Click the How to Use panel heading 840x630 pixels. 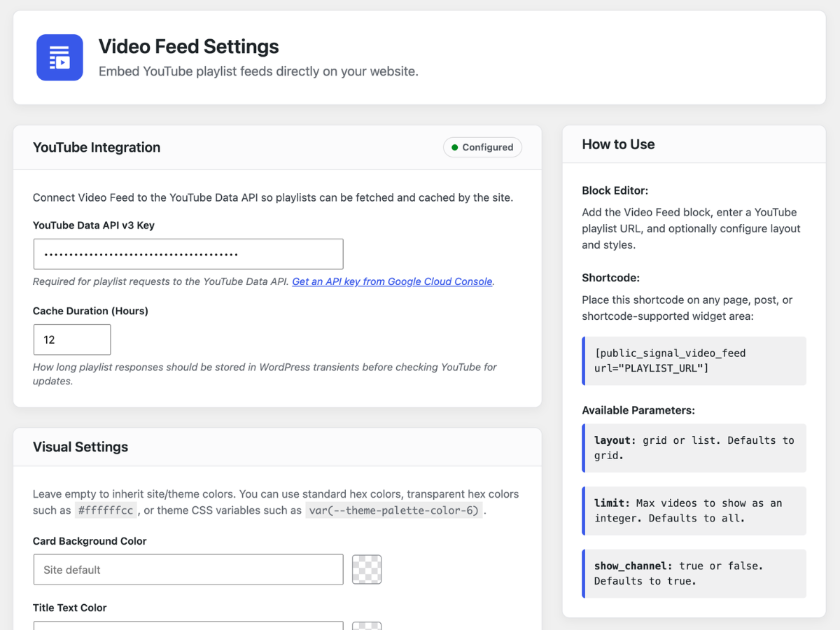click(619, 144)
